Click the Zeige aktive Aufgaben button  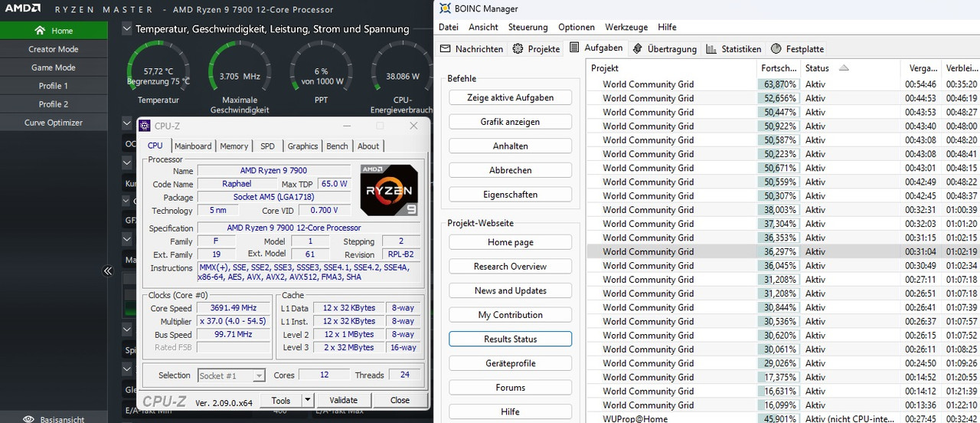[x=510, y=97]
